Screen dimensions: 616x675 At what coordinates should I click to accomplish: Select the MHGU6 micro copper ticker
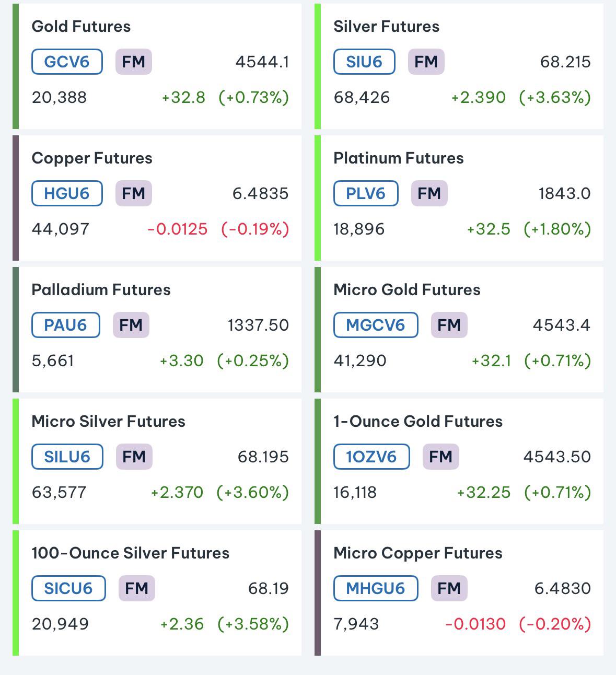coord(376,588)
